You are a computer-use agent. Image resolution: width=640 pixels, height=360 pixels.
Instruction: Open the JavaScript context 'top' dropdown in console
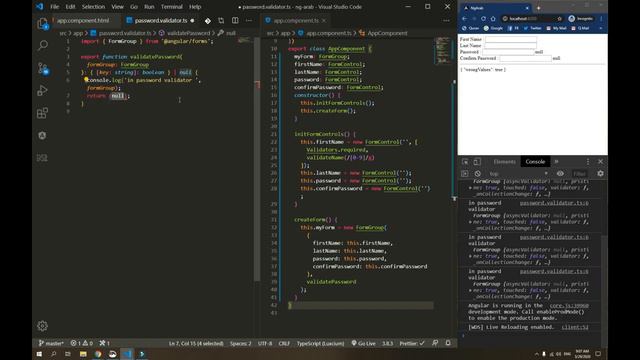(x=518, y=173)
